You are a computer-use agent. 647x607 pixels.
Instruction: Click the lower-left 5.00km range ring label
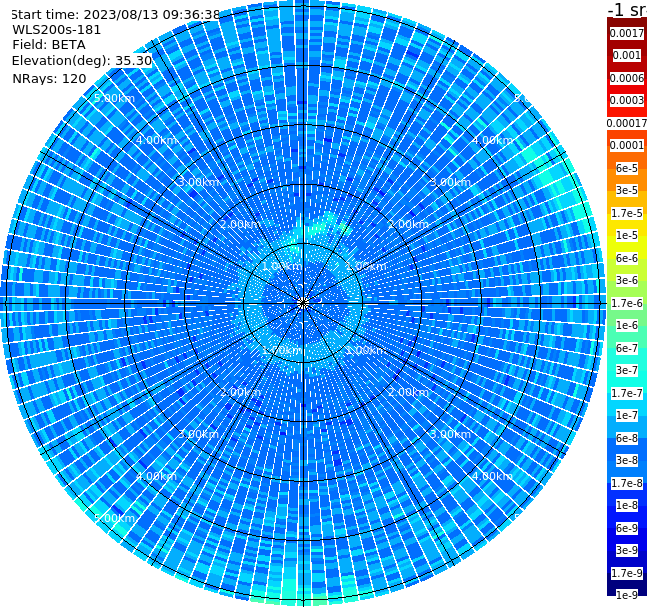(114, 518)
